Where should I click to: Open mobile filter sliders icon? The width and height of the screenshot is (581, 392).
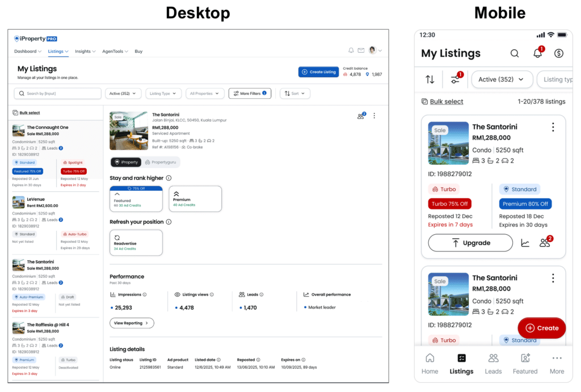pyautogui.click(x=456, y=79)
